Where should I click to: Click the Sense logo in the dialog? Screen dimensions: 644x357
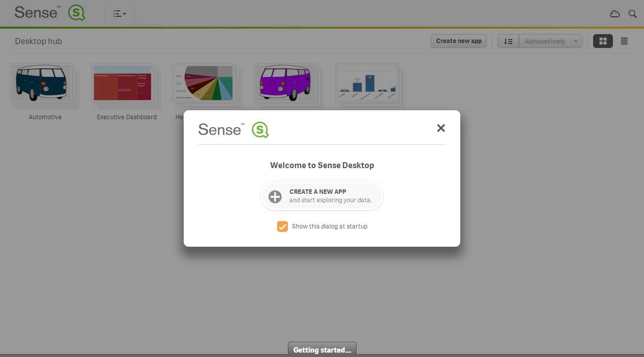(233, 130)
